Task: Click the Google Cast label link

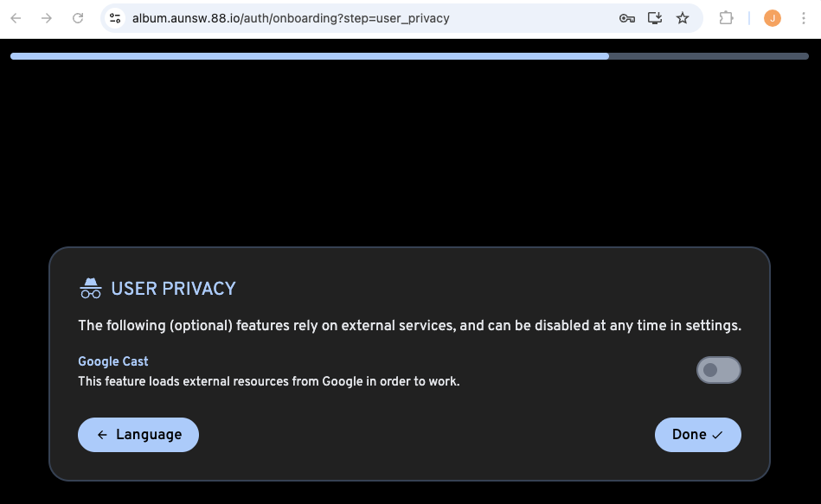Action: pos(112,361)
